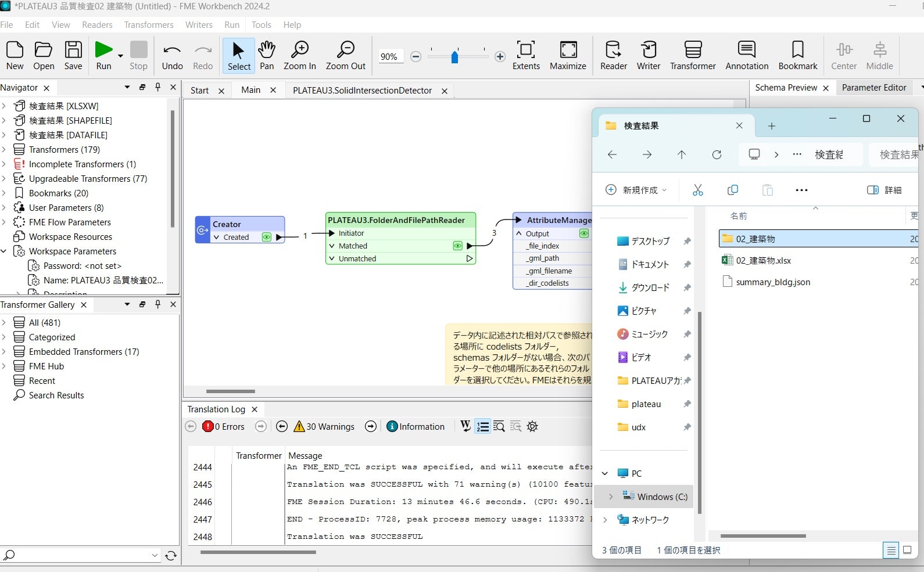Click the canvas horizontal scrollbar
924x572 pixels.
(231, 391)
